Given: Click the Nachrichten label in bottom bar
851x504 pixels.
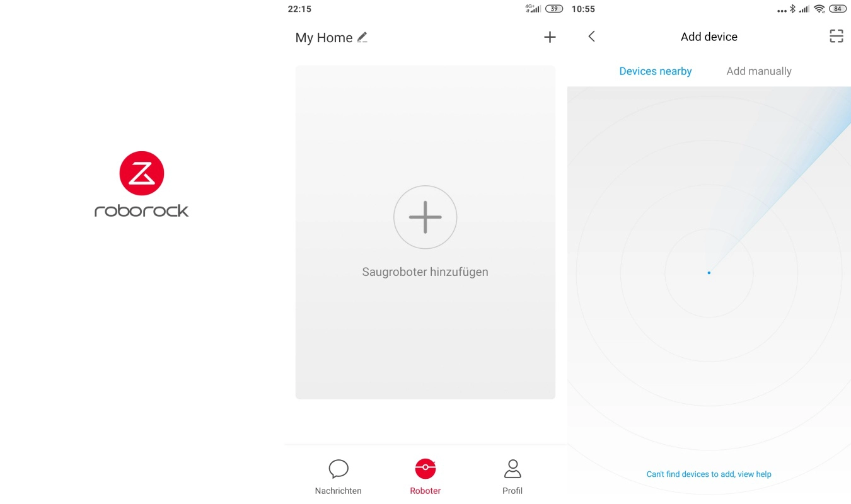Looking at the screenshot, I should click(339, 491).
